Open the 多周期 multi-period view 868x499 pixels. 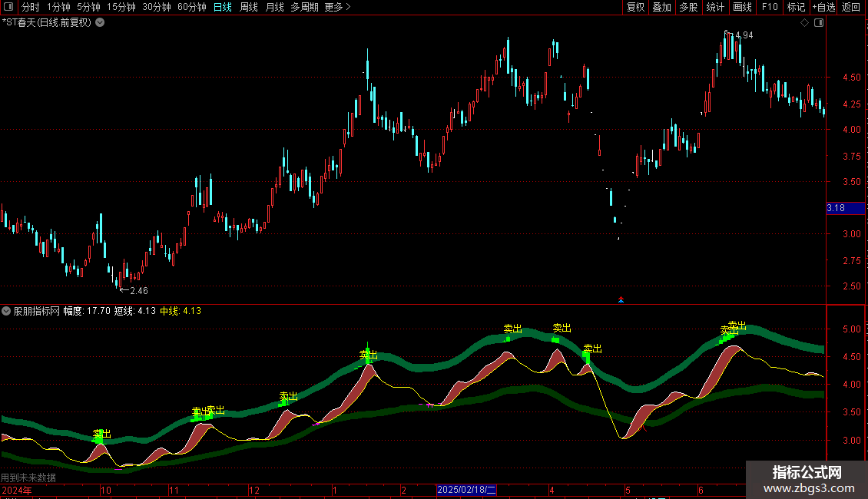pos(304,7)
